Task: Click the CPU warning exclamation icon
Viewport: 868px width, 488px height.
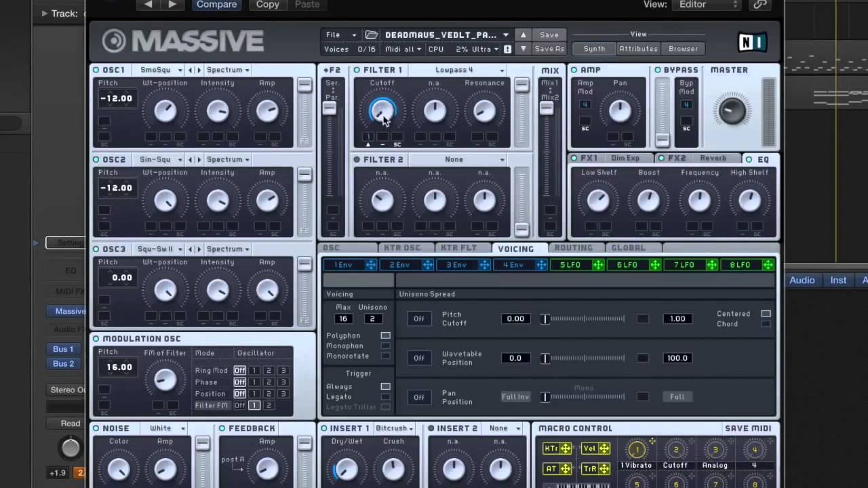Action: click(507, 49)
